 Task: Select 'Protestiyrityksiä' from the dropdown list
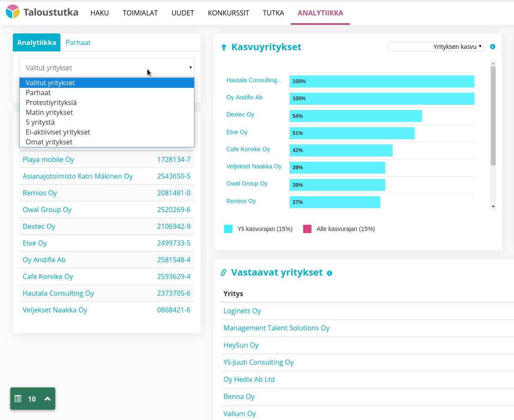[x=107, y=102]
